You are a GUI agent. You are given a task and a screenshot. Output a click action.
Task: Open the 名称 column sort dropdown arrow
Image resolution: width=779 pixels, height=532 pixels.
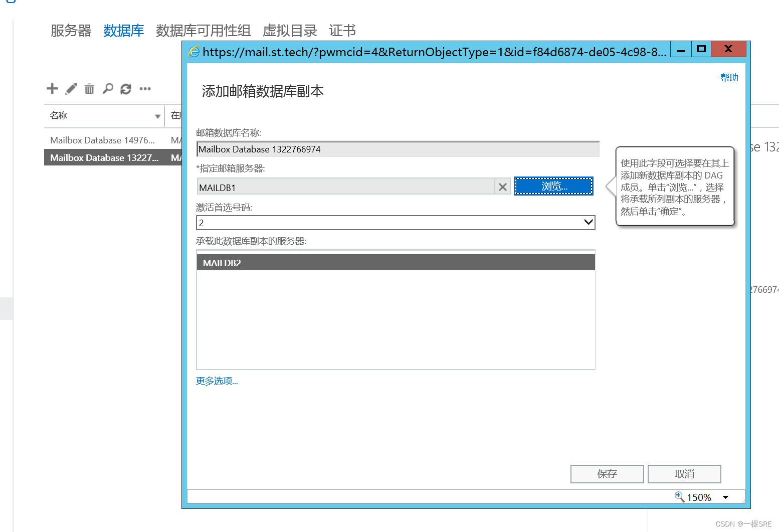(x=157, y=116)
